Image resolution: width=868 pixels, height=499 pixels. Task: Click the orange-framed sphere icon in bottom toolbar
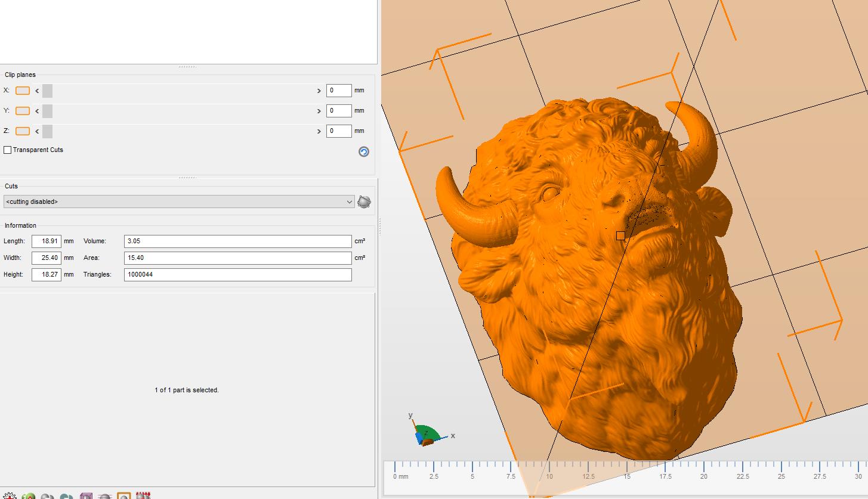(123, 495)
